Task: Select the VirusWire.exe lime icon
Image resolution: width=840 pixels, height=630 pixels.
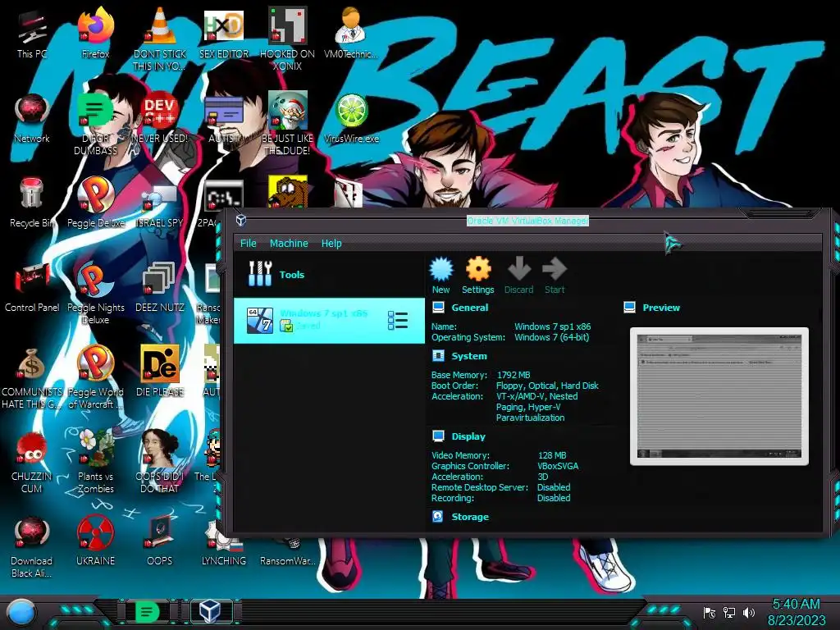Action: (351, 118)
